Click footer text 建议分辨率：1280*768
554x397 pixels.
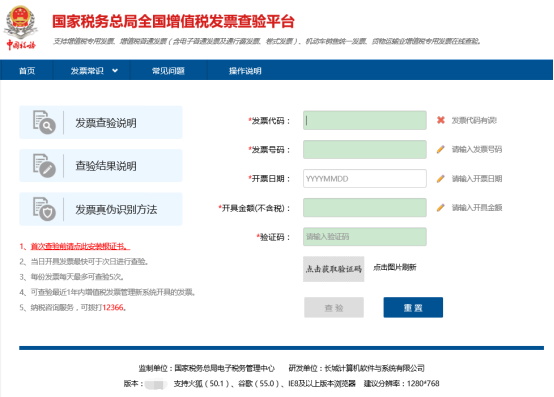coord(402,384)
